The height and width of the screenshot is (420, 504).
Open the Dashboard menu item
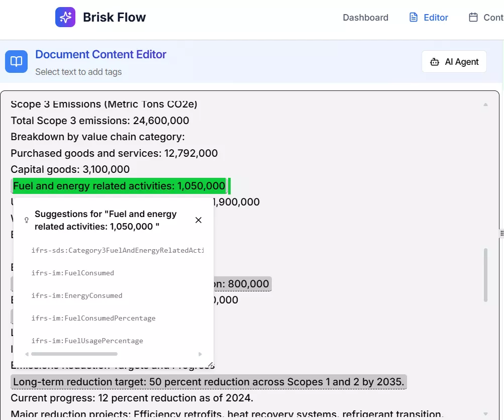click(365, 18)
